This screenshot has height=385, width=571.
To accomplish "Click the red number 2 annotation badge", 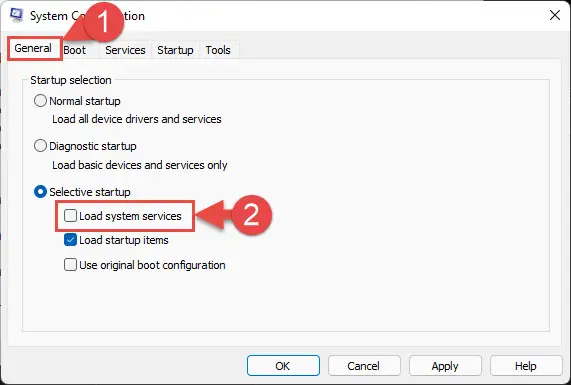I will (251, 215).
